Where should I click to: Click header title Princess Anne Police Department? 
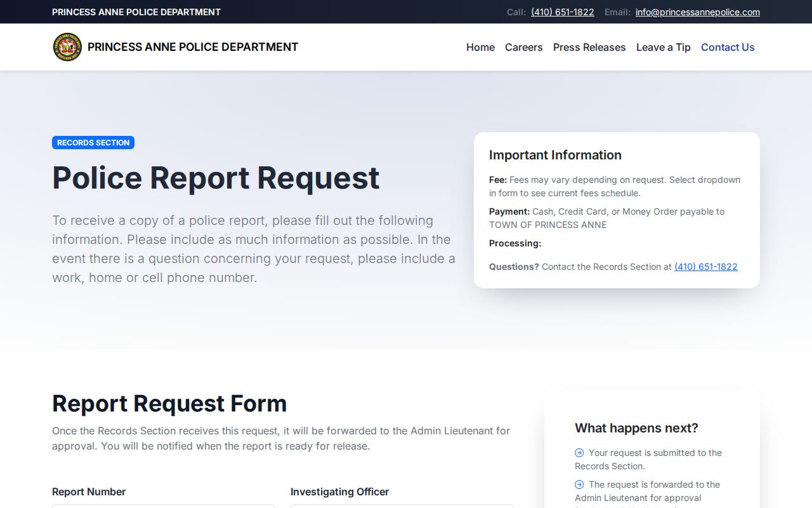tap(193, 47)
